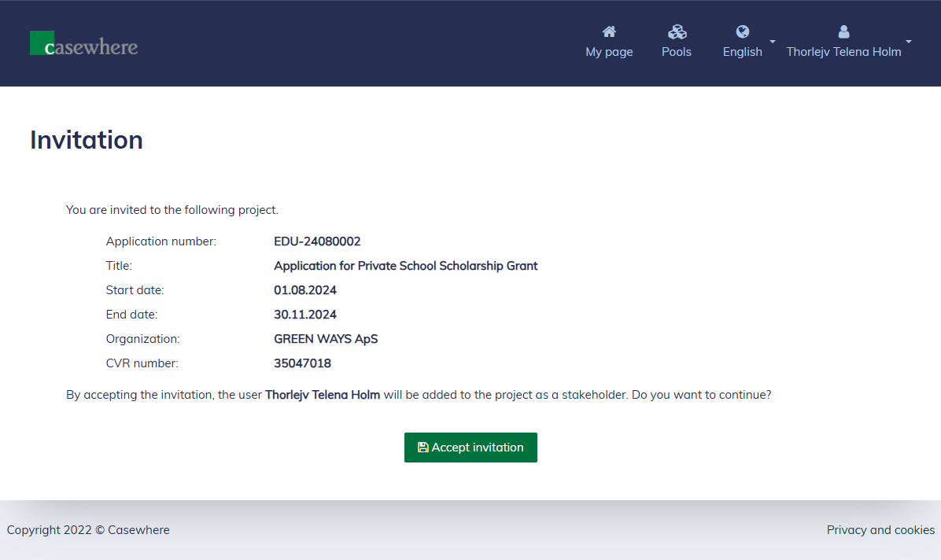
Task: Click the GREEN WAYS ApS organization name
Action: [326, 339]
